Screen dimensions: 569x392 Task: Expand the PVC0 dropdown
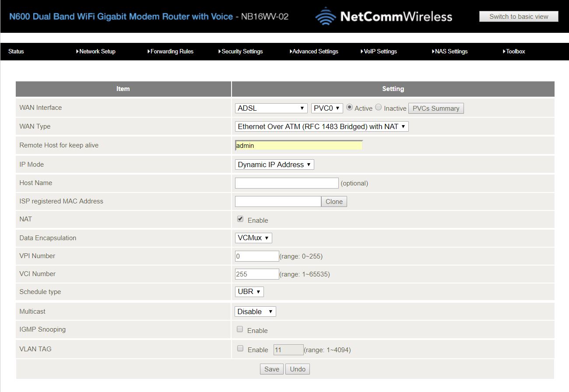(x=327, y=108)
